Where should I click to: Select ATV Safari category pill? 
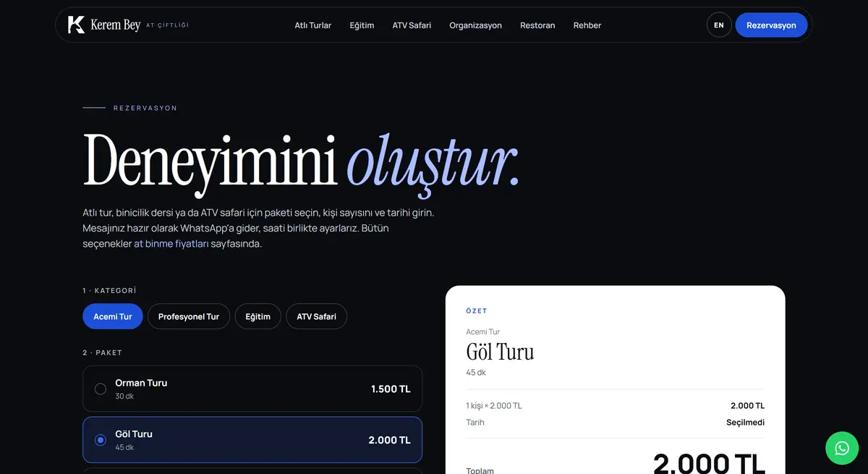[x=317, y=316]
